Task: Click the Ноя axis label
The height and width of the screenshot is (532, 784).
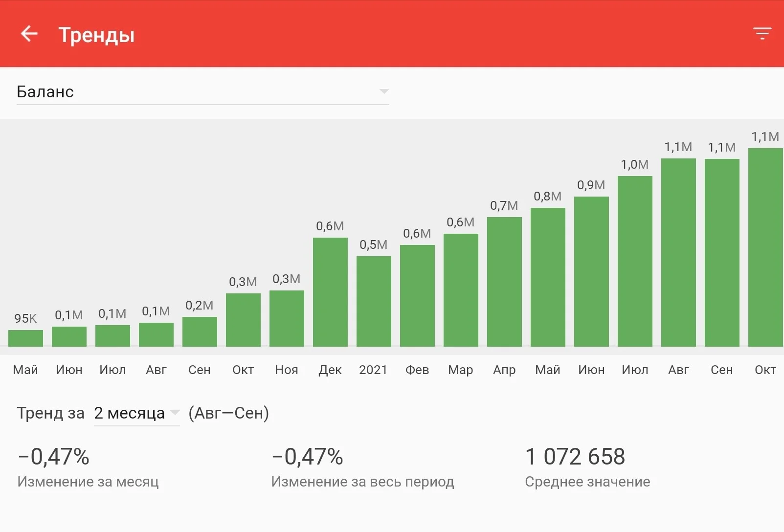Action: [287, 370]
